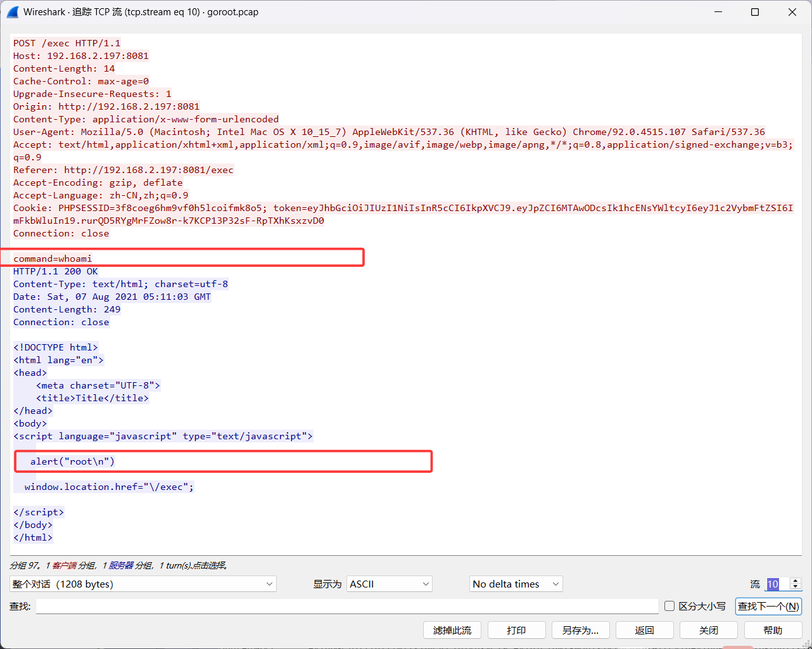The image size is (812, 649).
Task: Click the Accept: text/html,application/xhtml+xml header line
Action: pyautogui.click(x=403, y=151)
